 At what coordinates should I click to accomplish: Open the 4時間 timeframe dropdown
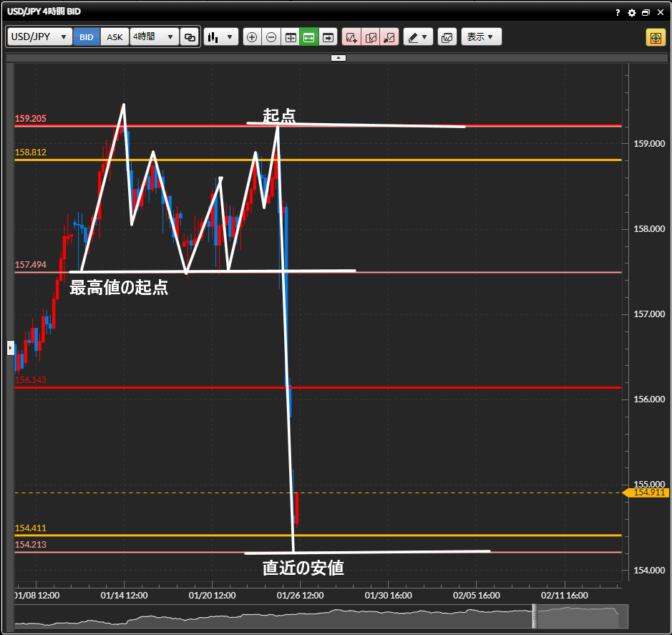[x=154, y=37]
